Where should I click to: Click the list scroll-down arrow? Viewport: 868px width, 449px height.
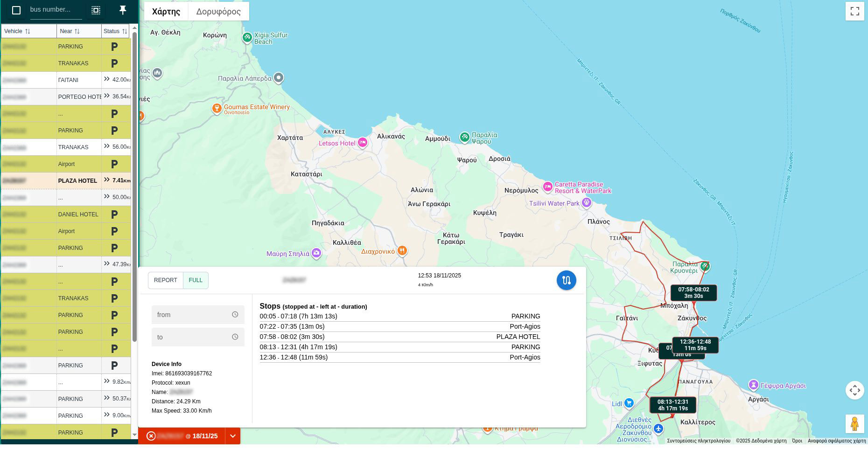click(x=134, y=435)
